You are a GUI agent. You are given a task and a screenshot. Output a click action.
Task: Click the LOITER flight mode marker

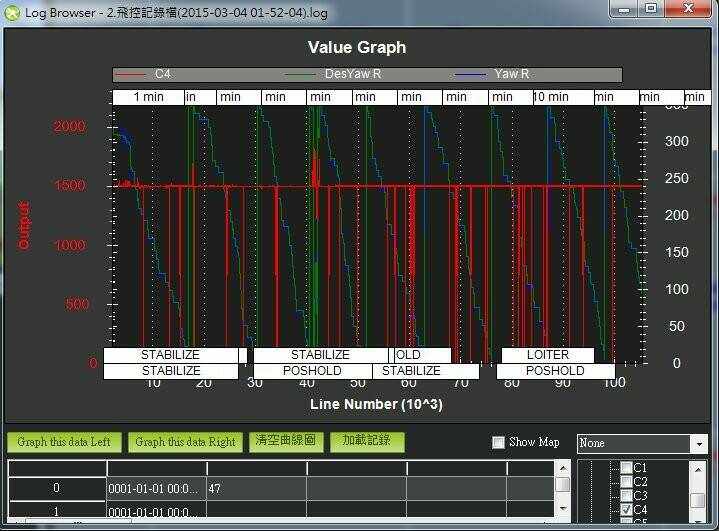[547, 355]
